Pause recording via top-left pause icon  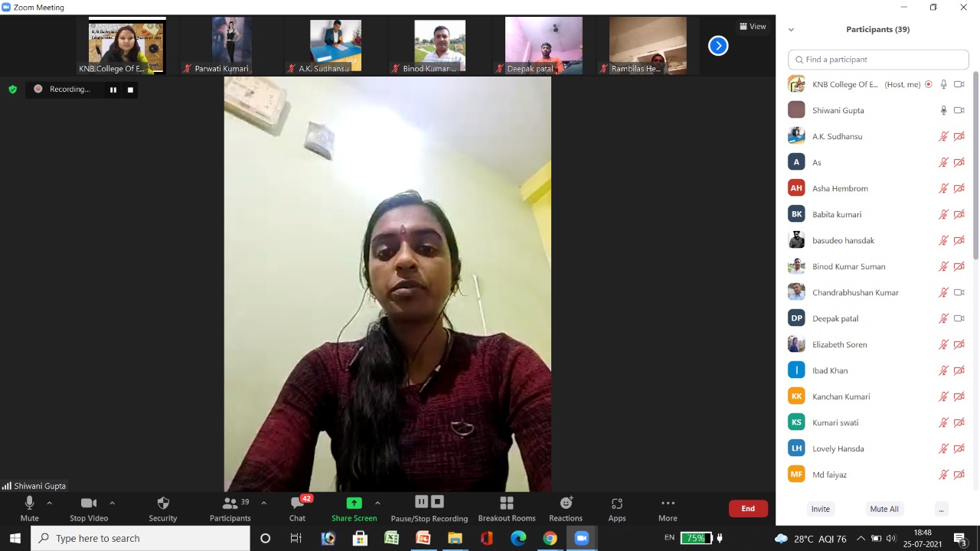pos(113,90)
